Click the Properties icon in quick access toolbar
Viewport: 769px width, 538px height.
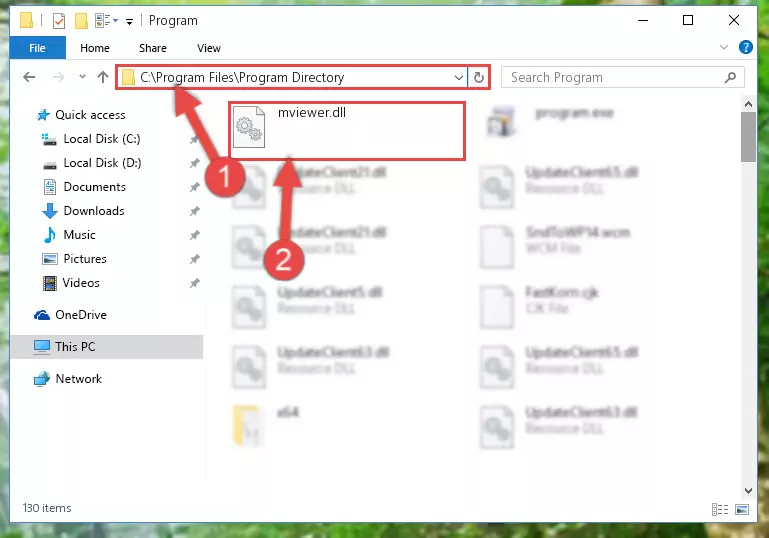(x=58, y=21)
